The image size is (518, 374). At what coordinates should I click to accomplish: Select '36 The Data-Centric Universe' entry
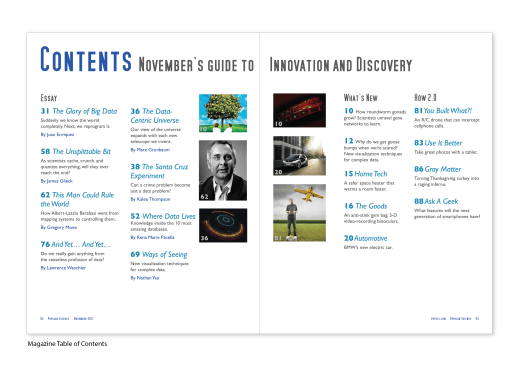point(155,116)
